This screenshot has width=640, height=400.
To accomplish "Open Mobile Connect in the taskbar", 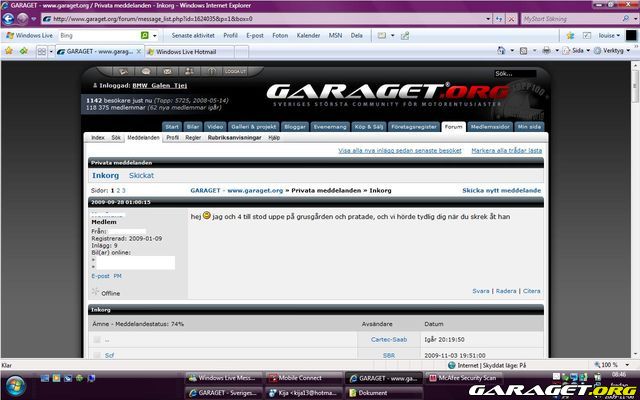I will pyautogui.click(x=304, y=378).
